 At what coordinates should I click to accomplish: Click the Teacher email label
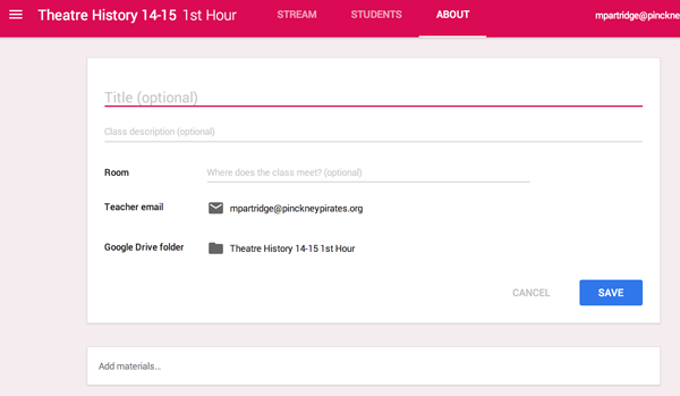click(134, 207)
